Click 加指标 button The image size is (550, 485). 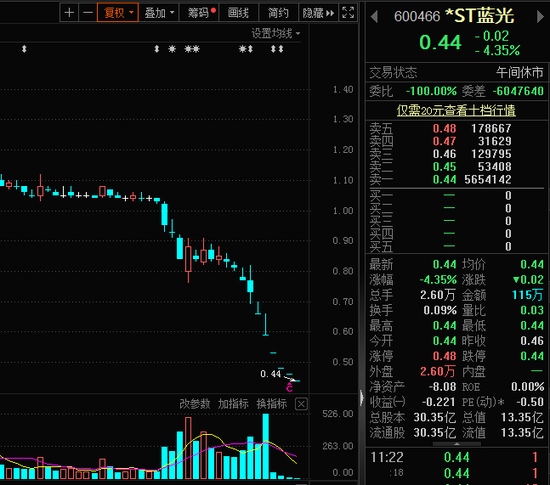tap(233, 404)
